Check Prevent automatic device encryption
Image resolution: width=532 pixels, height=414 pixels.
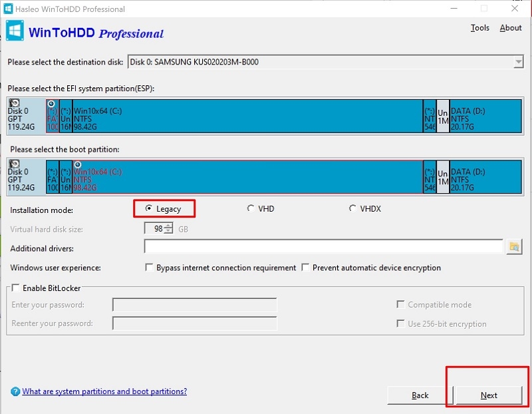point(305,268)
